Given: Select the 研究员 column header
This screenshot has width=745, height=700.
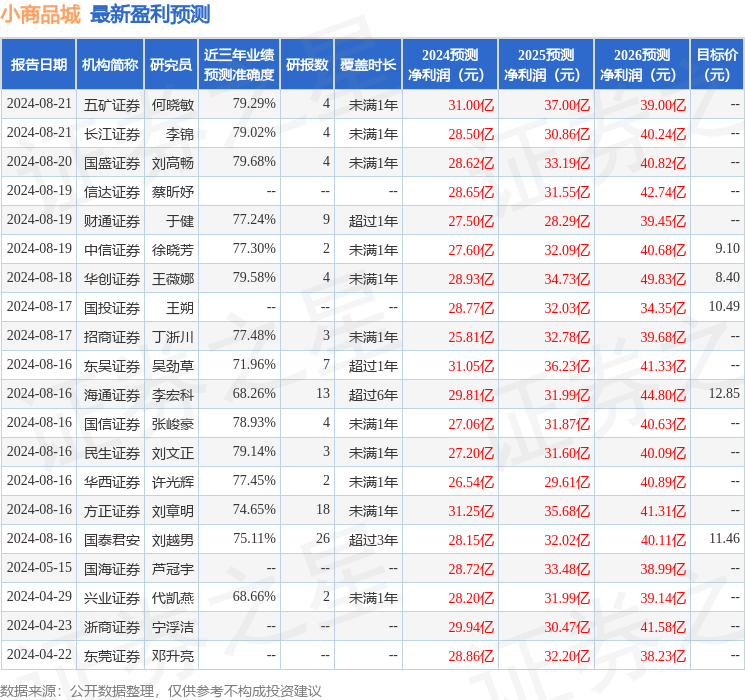Looking at the screenshot, I should pos(171,65).
